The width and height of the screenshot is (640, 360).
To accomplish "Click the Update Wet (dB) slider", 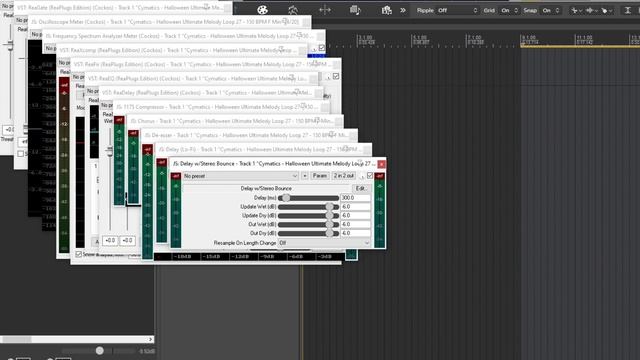I will pos(309,207).
